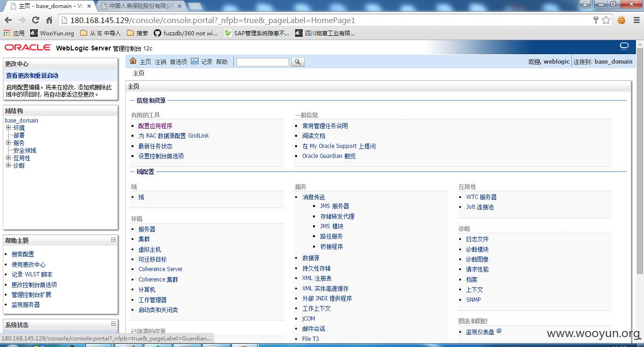The width and height of the screenshot is (644, 347).
Task: Open the fuzzdb GitHub bookmark
Action: tap(186, 33)
